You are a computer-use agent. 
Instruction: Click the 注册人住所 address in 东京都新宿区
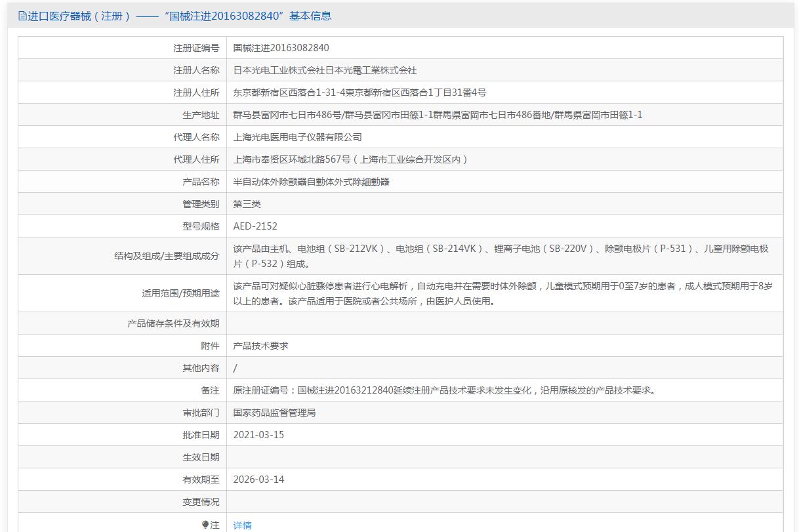coord(359,92)
